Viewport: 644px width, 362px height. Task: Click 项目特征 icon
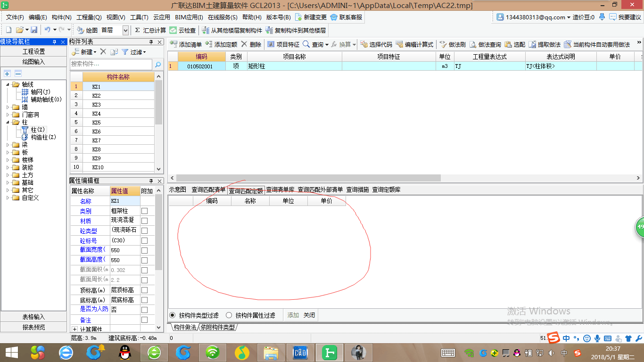tap(271, 44)
